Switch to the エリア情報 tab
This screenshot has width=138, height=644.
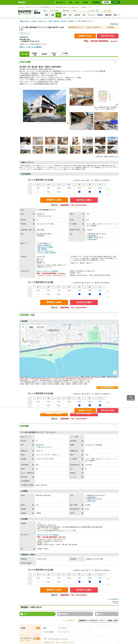tap(64, 53)
